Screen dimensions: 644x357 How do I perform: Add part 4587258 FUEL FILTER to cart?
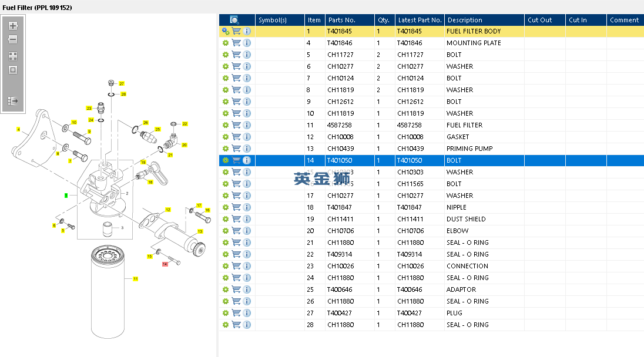236,125
